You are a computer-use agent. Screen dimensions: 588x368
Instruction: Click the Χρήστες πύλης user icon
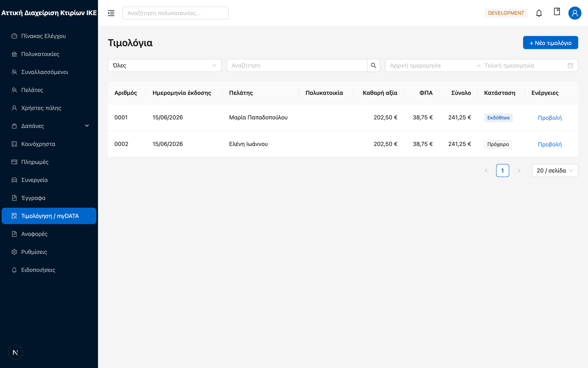point(14,108)
